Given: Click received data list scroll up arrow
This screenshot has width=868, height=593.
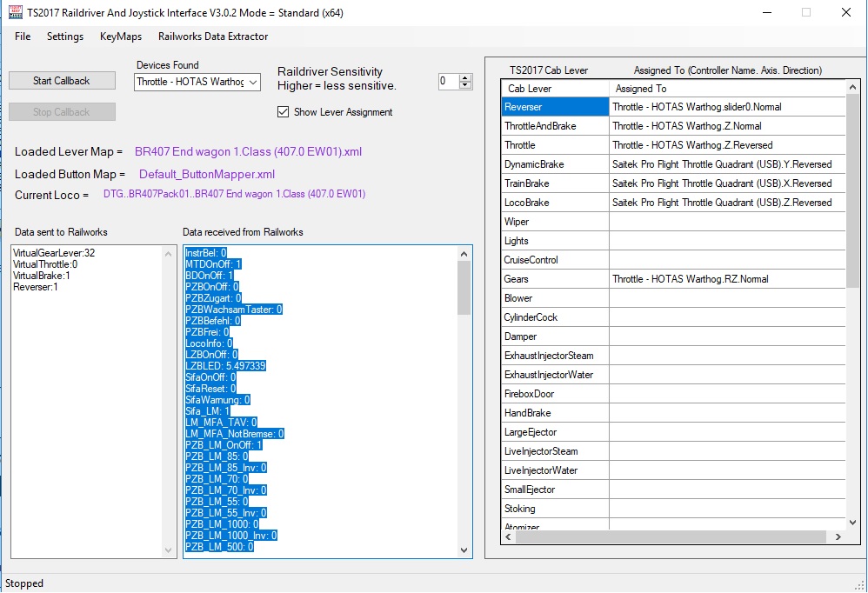Looking at the screenshot, I should pyautogui.click(x=464, y=254).
